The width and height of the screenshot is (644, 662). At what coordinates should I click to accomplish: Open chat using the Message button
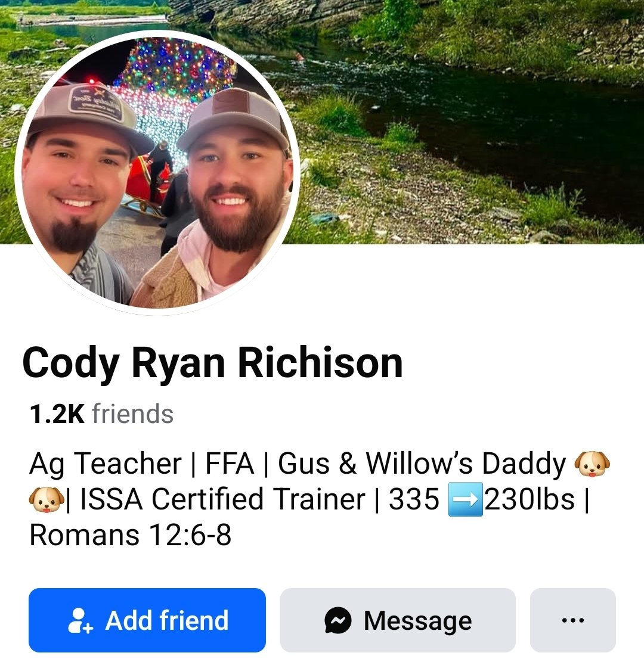tap(398, 620)
